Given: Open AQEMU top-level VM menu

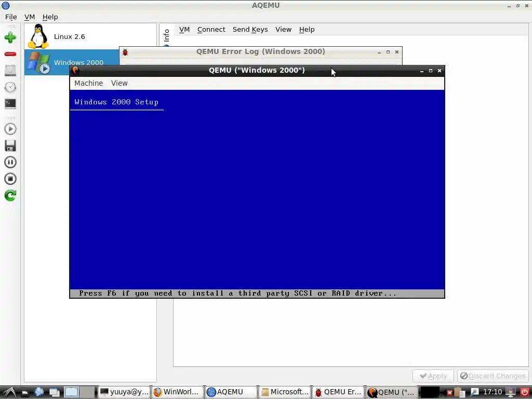Looking at the screenshot, I should tap(30, 17).
